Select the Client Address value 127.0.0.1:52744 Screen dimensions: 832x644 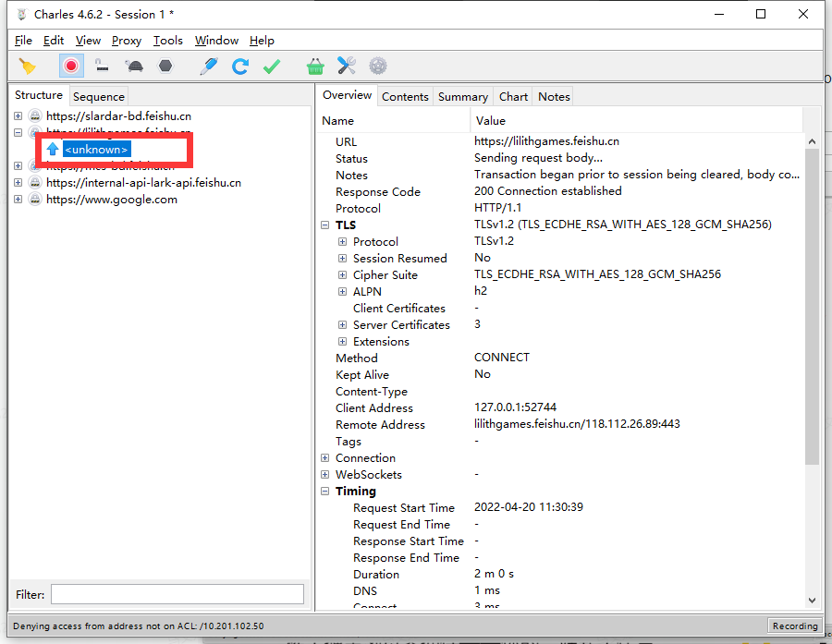click(515, 407)
